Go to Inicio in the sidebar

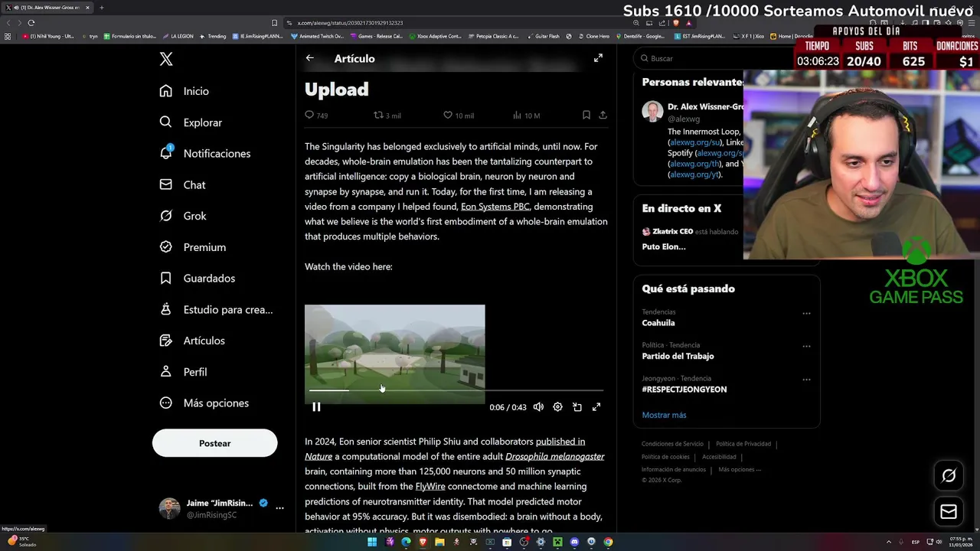184,91
